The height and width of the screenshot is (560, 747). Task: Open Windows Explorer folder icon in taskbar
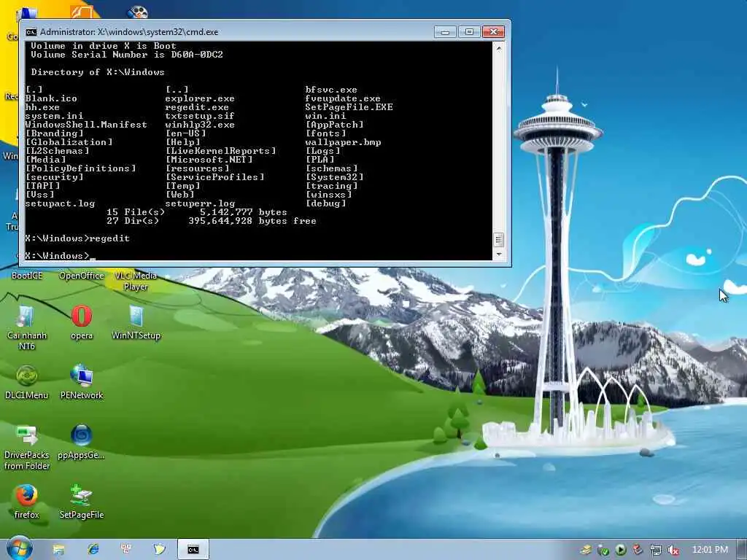tap(58, 550)
